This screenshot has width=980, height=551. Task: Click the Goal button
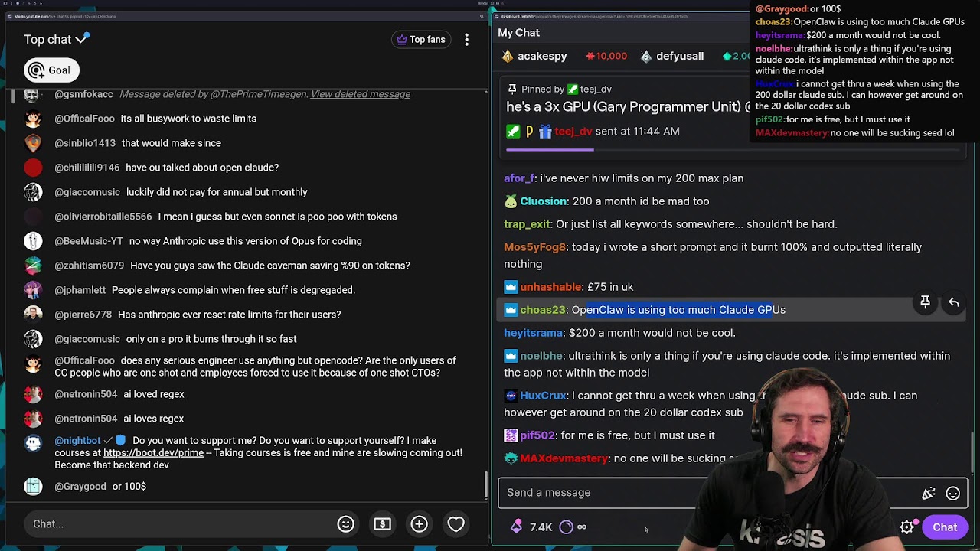pos(51,70)
